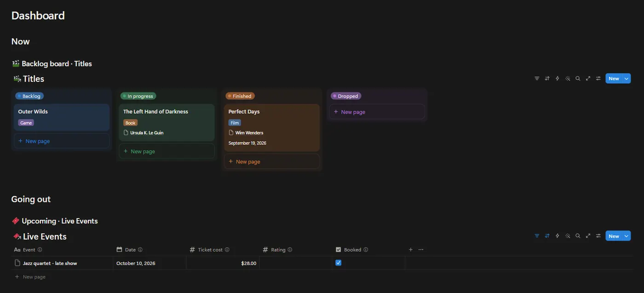Click the Book tag on Left Hand card
The height and width of the screenshot is (293, 644).
coord(131,123)
